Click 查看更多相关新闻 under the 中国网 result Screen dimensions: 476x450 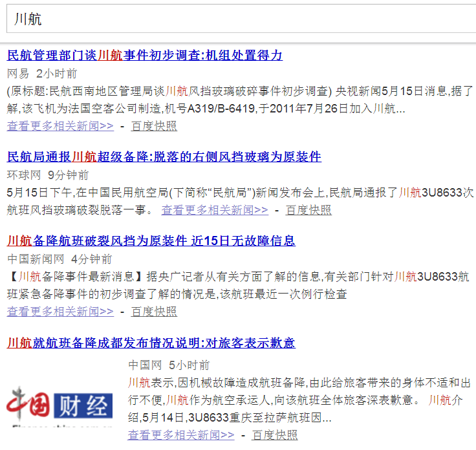(181, 435)
